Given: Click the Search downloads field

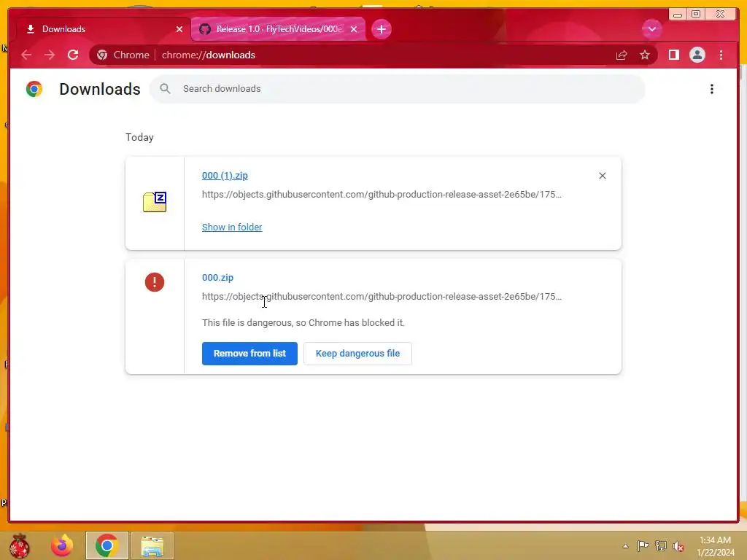Looking at the screenshot, I should [x=398, y=89].
